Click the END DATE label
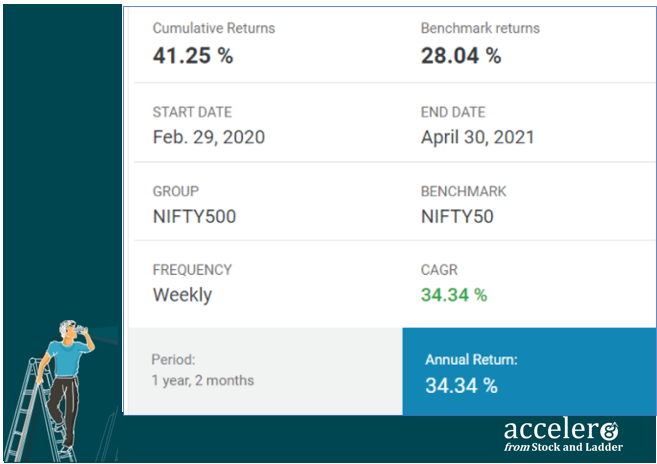The height and width of the screenshot is (464, 657). 453,112
